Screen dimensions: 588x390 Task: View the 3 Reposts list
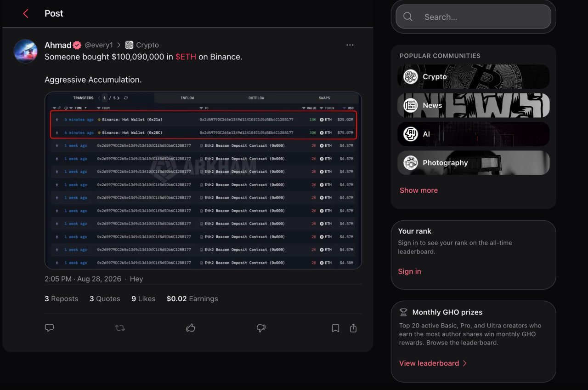point(61,298)
